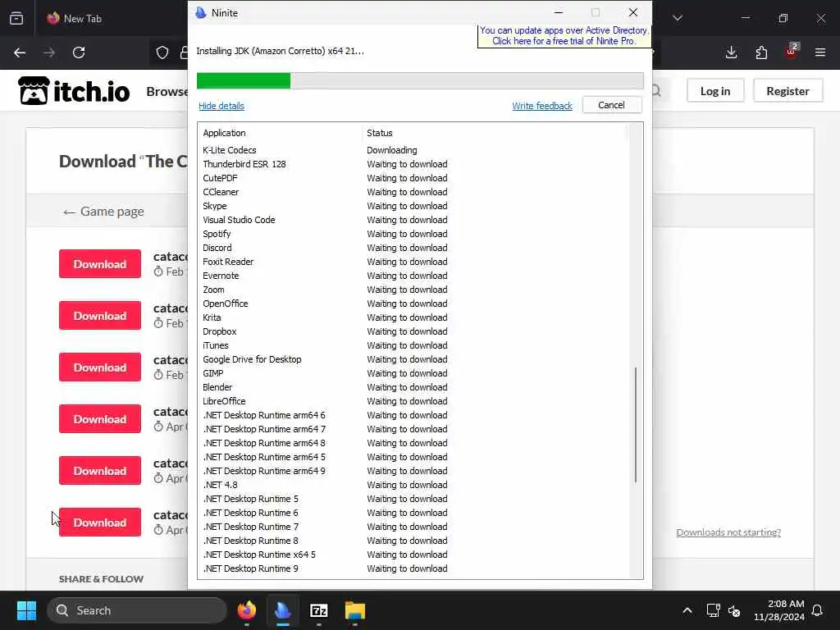Click the clock icon beside the second Feb date
Screen dimensions: 840x630
[158, 323]
